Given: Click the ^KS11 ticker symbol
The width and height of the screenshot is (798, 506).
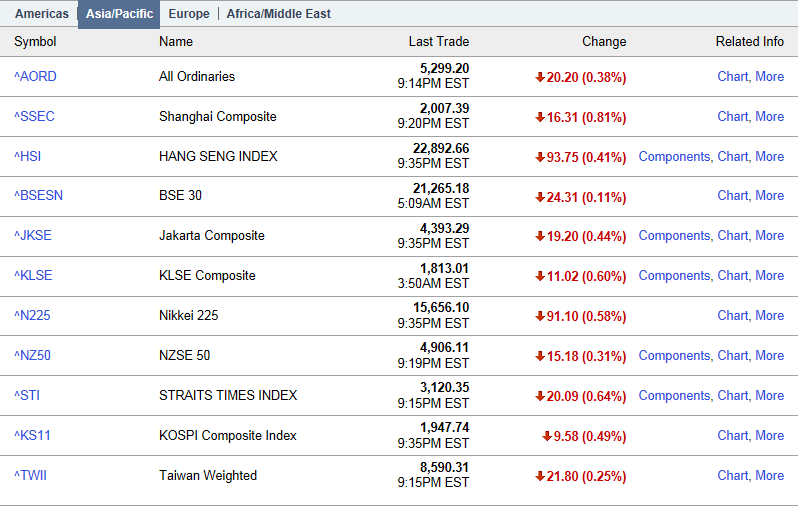Looking at the screenshot, I should click(32, 435).
